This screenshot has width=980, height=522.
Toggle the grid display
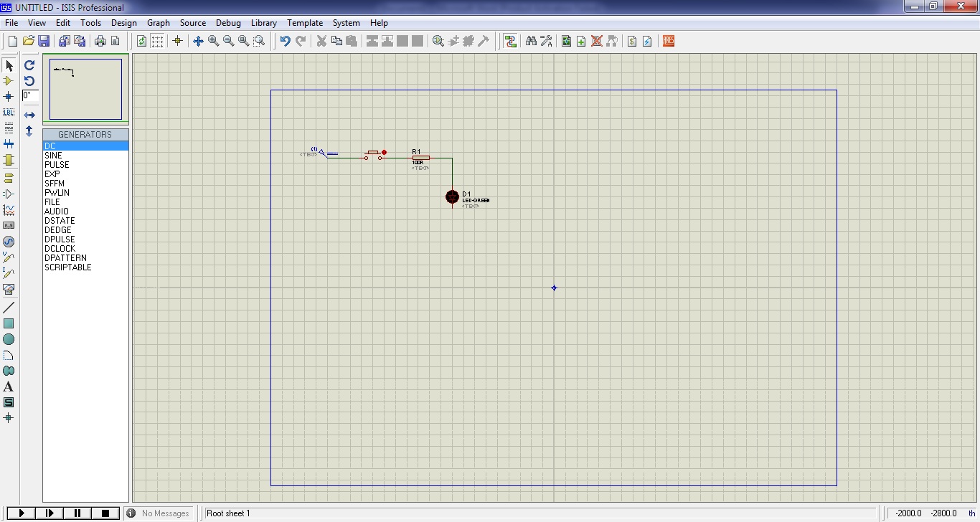[156, 41]
